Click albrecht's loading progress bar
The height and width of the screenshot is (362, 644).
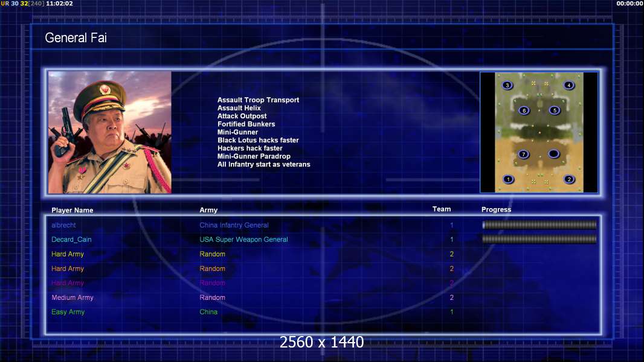click(539, 224)
